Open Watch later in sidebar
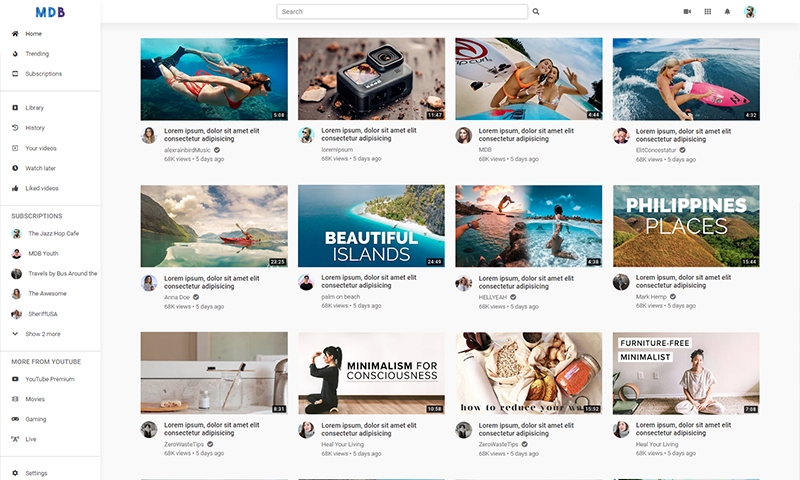Screen dimensions: 800x480 [41, 168]
